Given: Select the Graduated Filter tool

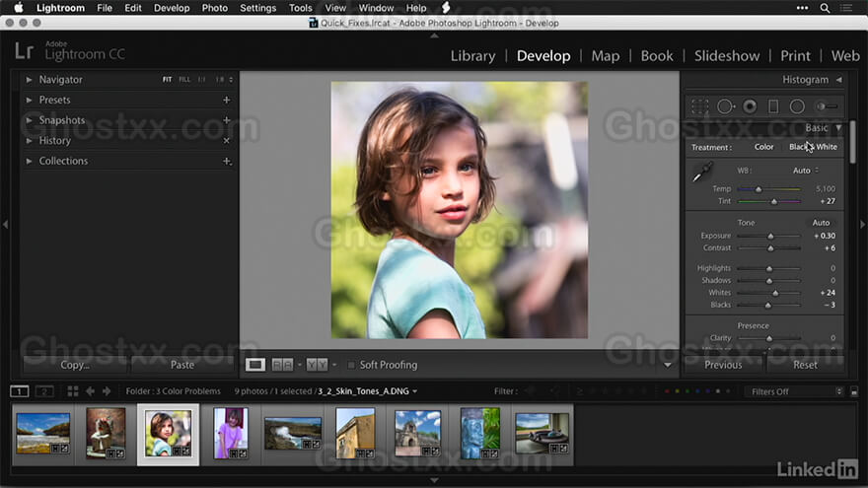Looking at the screenshot, I should (x=773, y=106).
